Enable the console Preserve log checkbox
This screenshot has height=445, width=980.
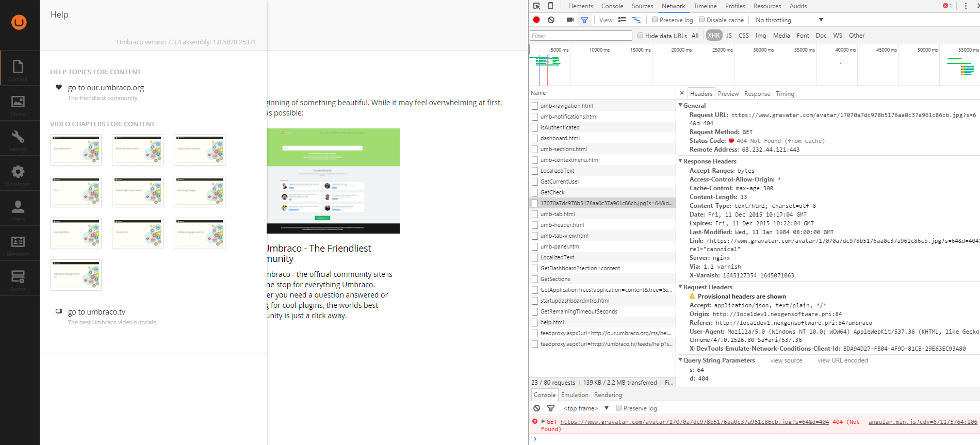618,408
